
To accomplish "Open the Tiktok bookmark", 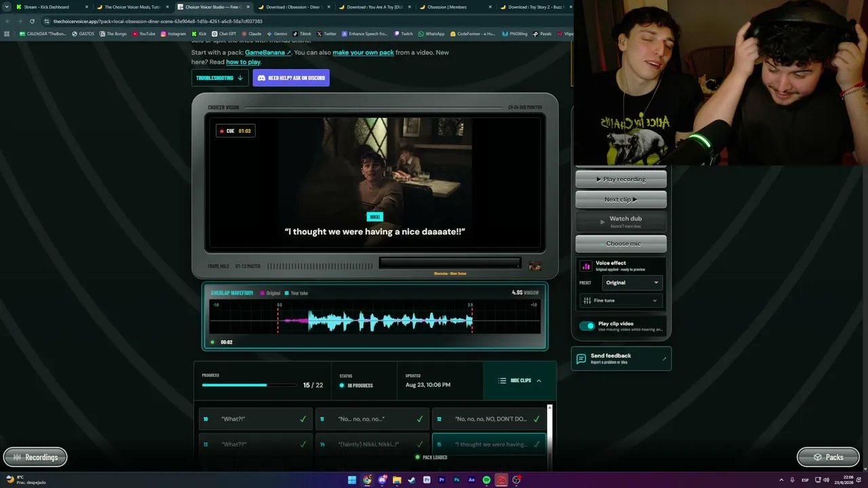I will (302, 34).
